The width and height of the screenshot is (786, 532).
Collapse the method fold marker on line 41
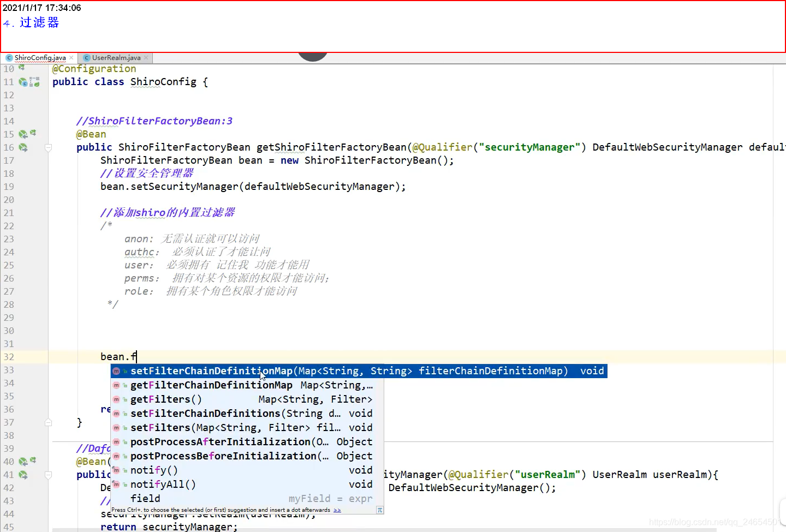[x=48, y=475]
